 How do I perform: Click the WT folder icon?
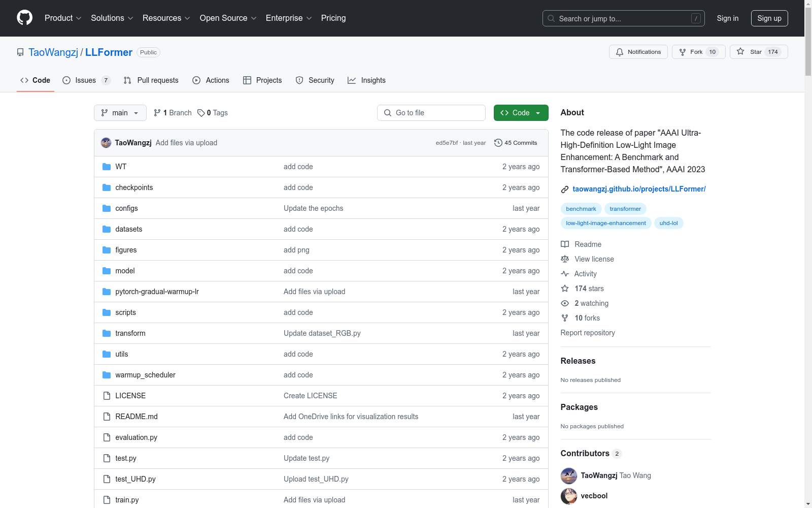pos(107,167)
